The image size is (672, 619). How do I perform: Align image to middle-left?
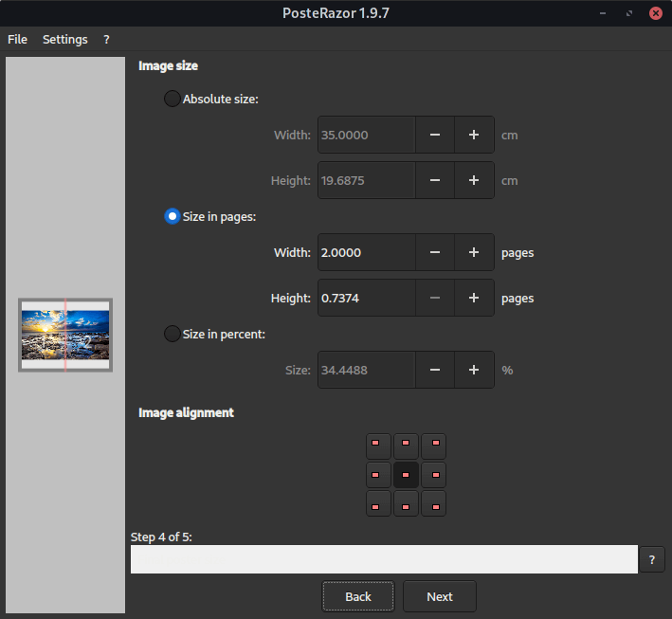378,474
